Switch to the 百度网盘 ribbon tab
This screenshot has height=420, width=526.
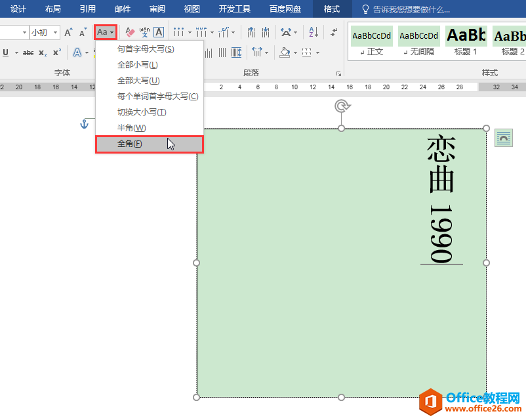(x=285, y=9)
